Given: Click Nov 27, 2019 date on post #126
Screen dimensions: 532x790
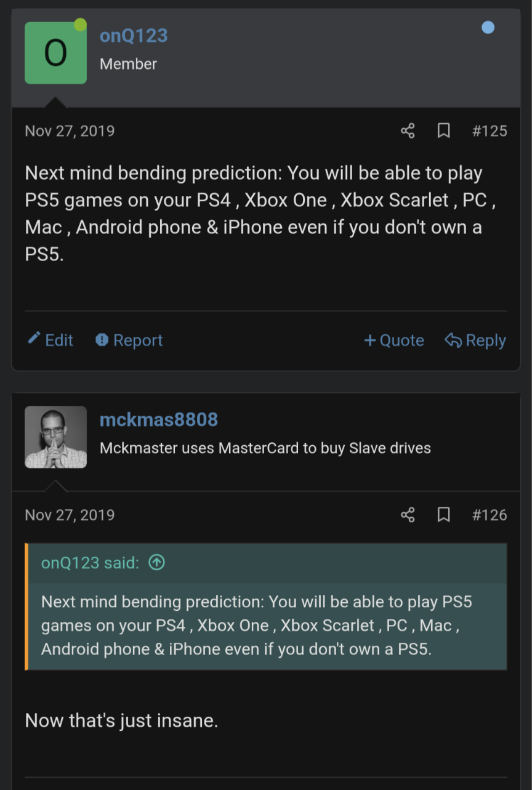Looking at the screenshot, I should [x=70, y=515].
